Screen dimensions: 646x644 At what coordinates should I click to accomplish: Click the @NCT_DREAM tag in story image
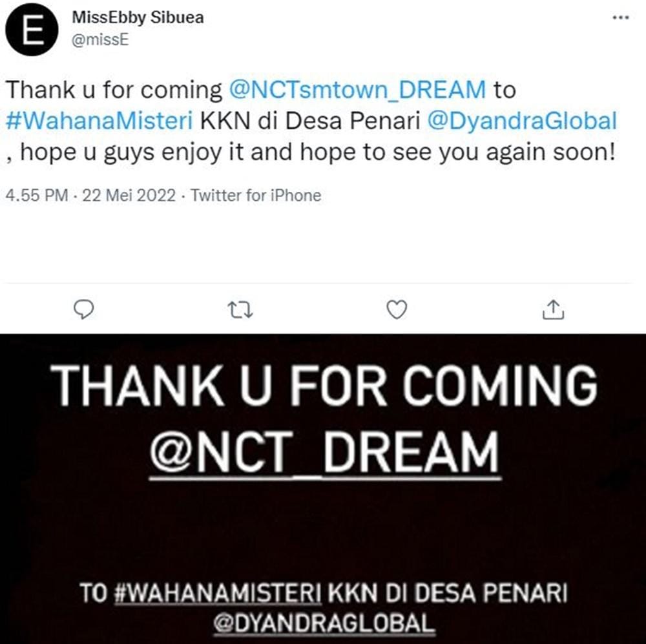pos(325,453)
